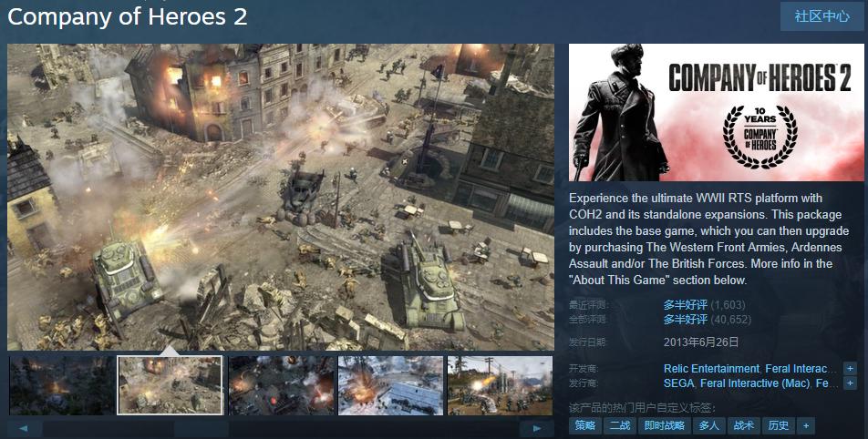Screen dimensions: 868x439
Task: Click the 多人 multiplayer tag
Action: click(709, 425)
